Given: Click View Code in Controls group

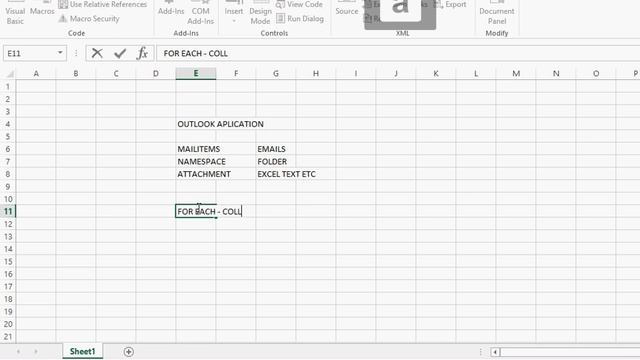Looking at the screenshot, I should pyautogui.click(x=299, y=4).
